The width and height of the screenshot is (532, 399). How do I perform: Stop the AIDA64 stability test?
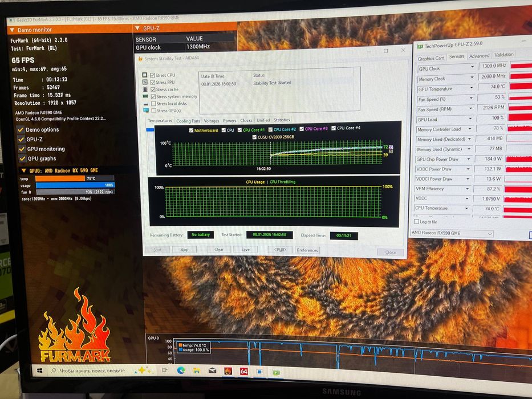184,250
